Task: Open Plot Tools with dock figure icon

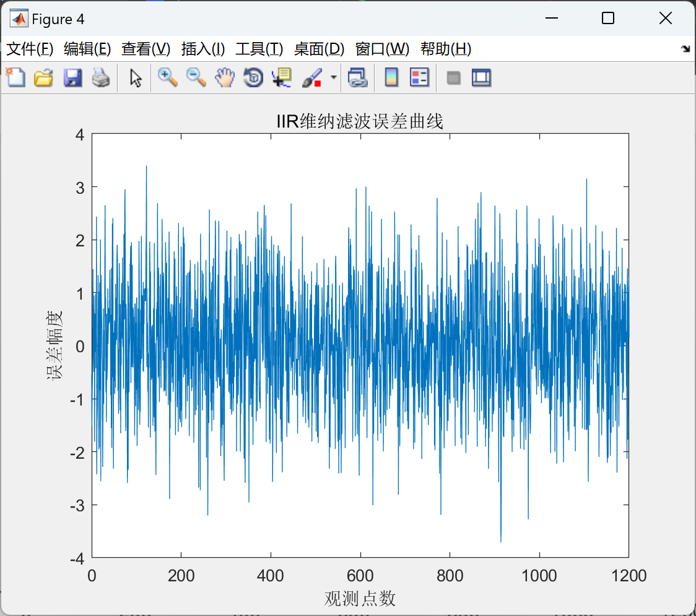Action: pos(481,77)
